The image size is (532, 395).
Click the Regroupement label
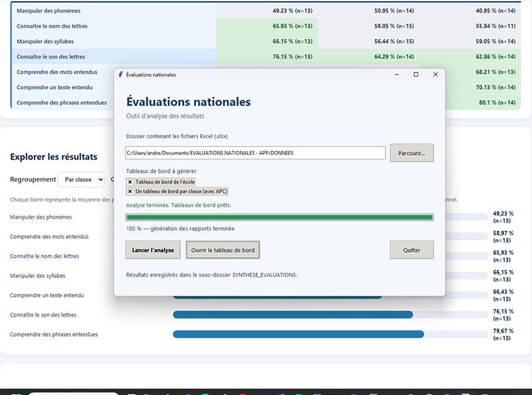pyautogui.click(x=33, y=179)
